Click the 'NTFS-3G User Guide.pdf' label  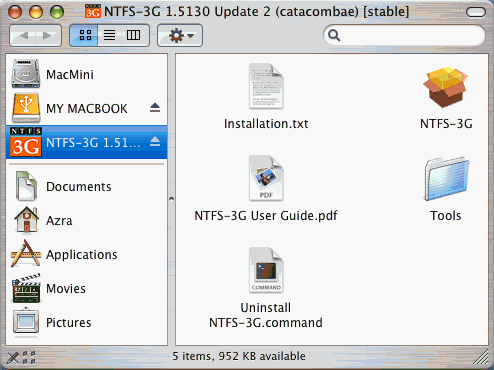click(x=266, y=216)
